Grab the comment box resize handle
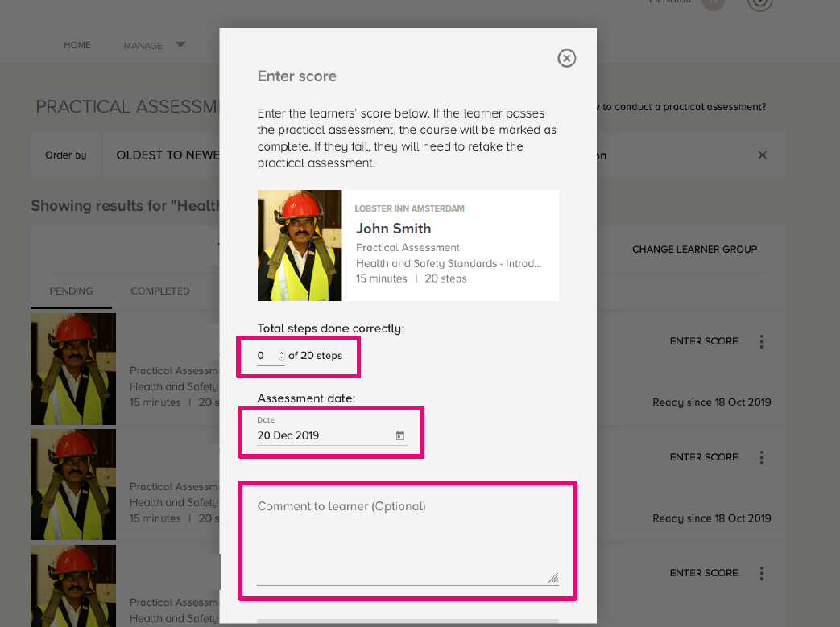This screenshot has width=840, height=627. pyautogui.click(x=553, y=577)
